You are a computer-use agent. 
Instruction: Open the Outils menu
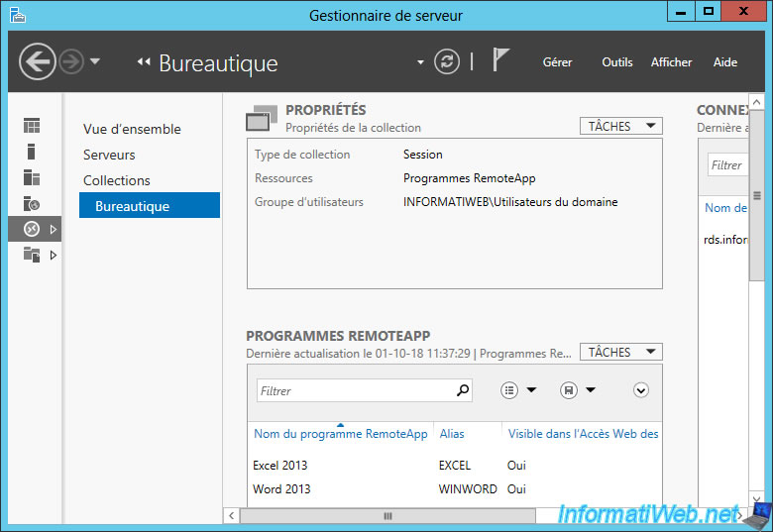(x=616, y=62)
